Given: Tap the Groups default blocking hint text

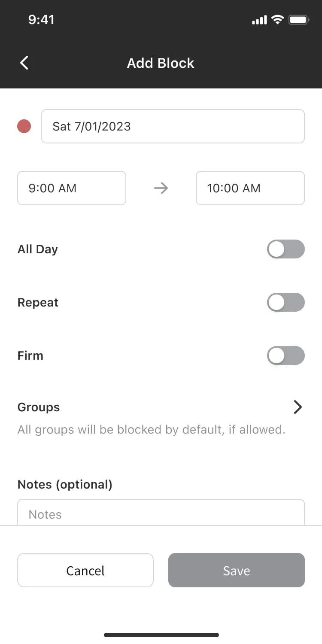Looking at the screenshot, I should point(151,430).
